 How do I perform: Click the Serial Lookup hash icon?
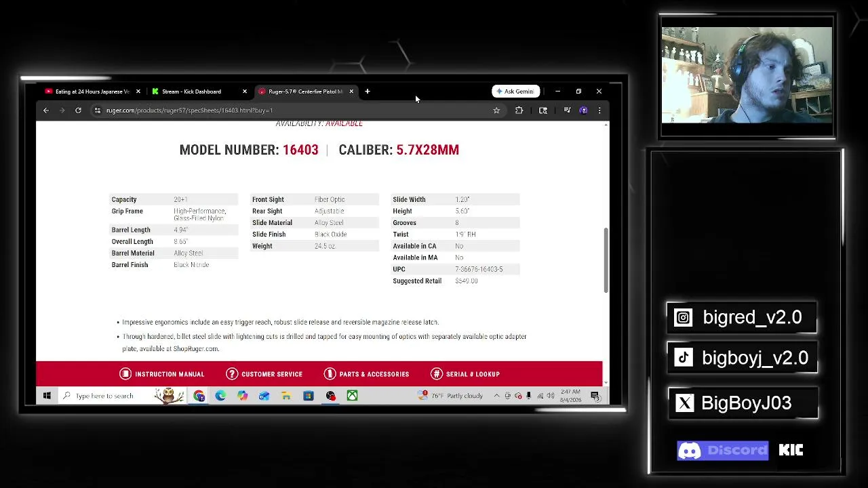pos(436,374)
